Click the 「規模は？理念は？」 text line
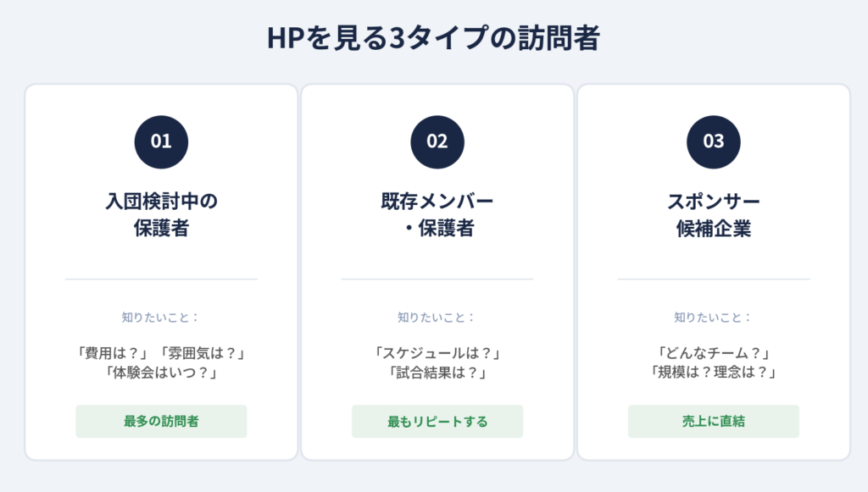 coord(714,372)
